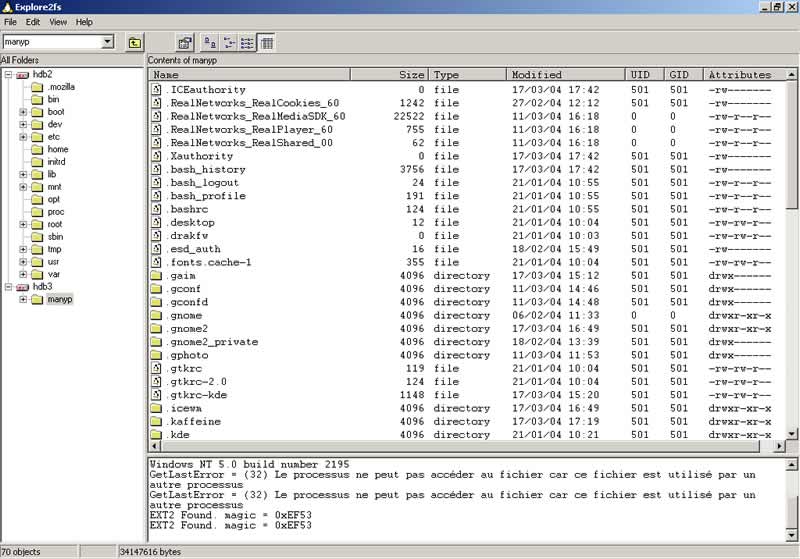
Task: Expand the dev folder node
Action: [23, 124]
